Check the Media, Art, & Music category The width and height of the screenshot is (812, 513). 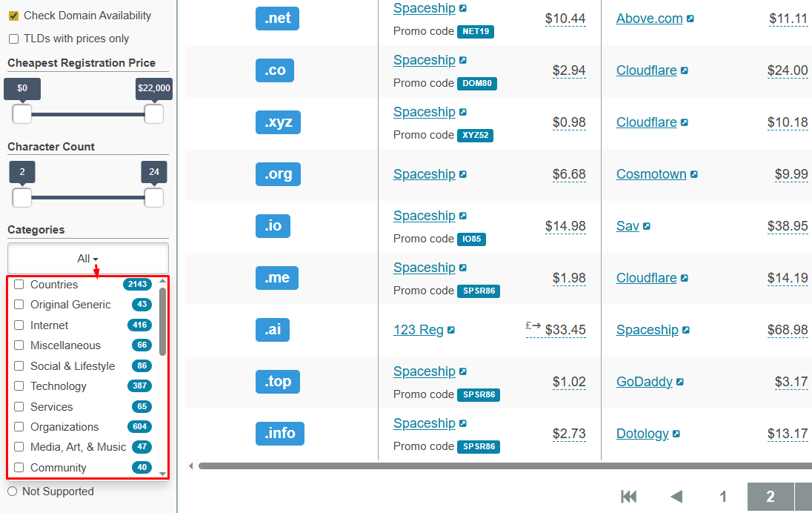coord(19,447)
